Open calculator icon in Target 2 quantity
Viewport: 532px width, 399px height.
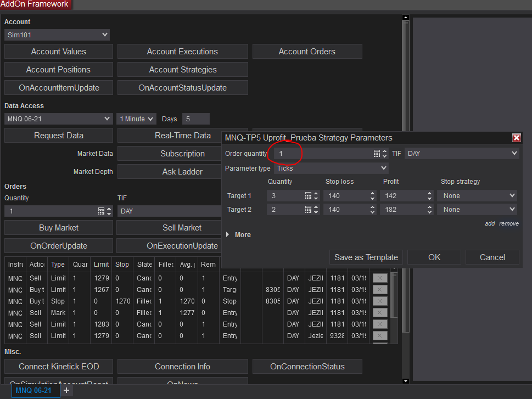coord(308,210)
